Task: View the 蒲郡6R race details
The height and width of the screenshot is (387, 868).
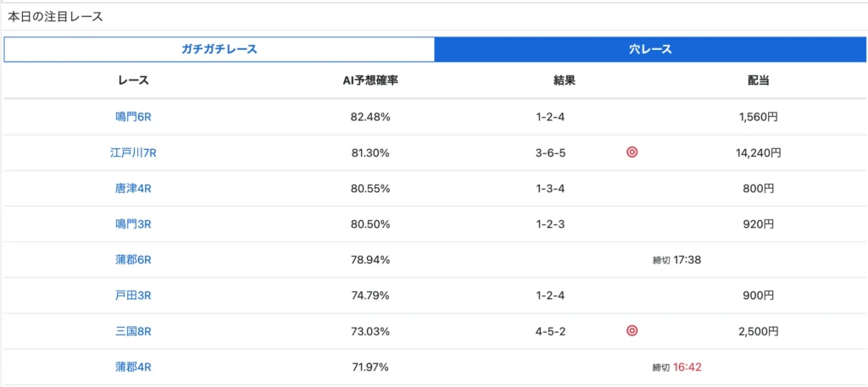Action: click(x=133, y=260)
